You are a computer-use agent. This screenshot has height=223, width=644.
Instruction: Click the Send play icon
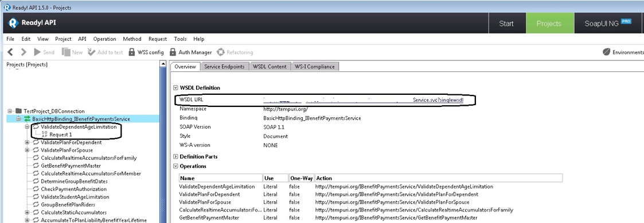click(37, 52)
